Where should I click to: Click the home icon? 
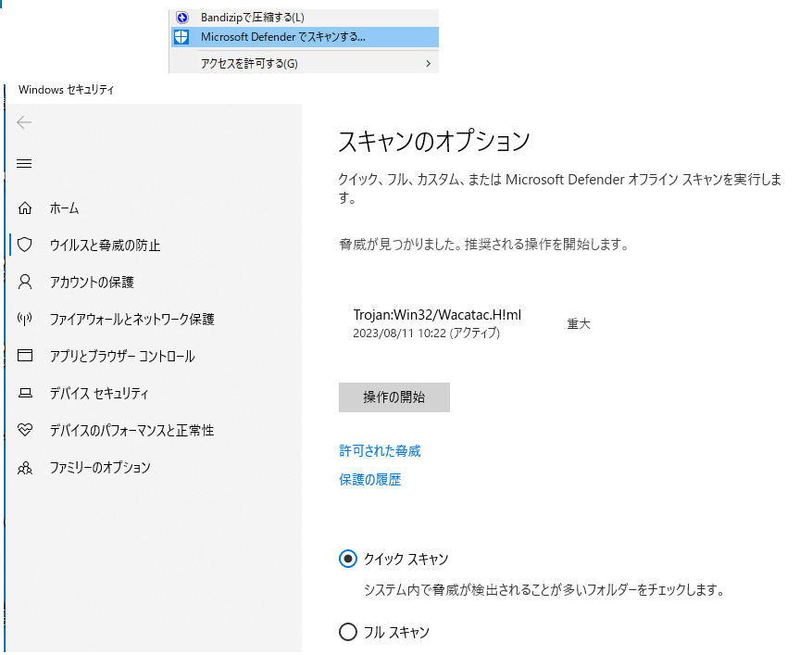[25, 208]
